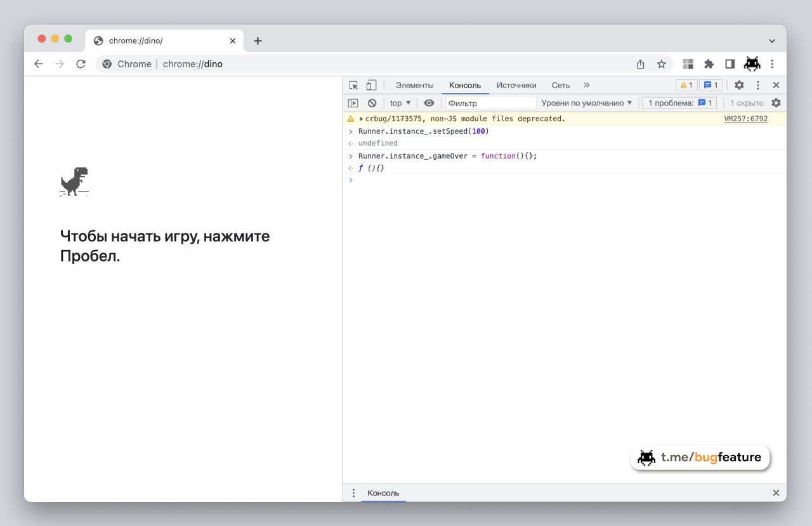The image size is (812, 526).
Task: Select the Консоль tab in DevTools
Action: click(x=465, y=85)
